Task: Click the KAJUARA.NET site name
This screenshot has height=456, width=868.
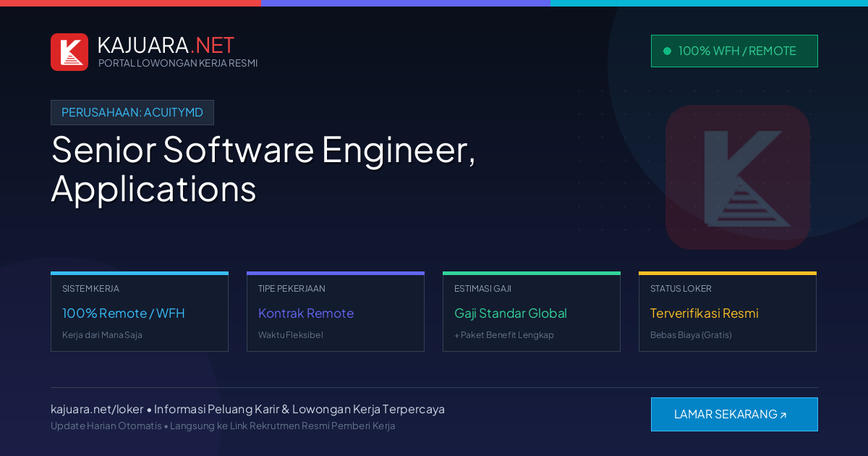Action: pyautogui.click(x=166, y=45)
